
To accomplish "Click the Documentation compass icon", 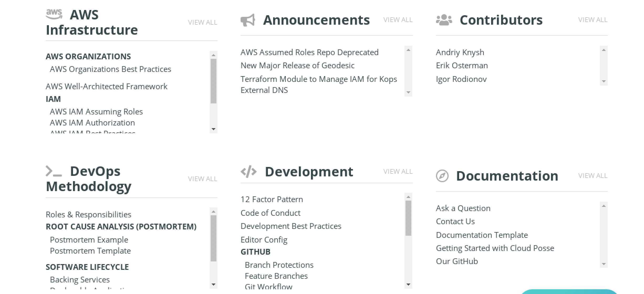I will pos(442,175).
